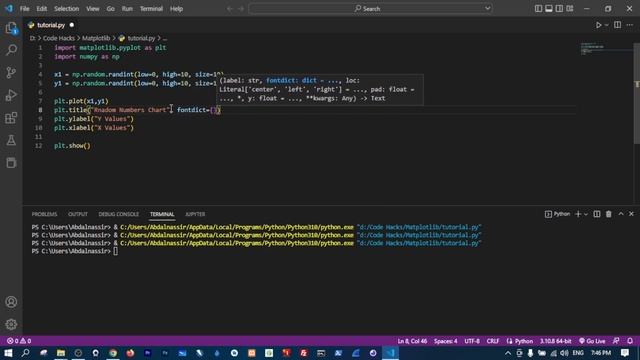Click the errors and warnings status item
Image resolution: width=640 pixels, height=360 pixels.
coord(19,341)
